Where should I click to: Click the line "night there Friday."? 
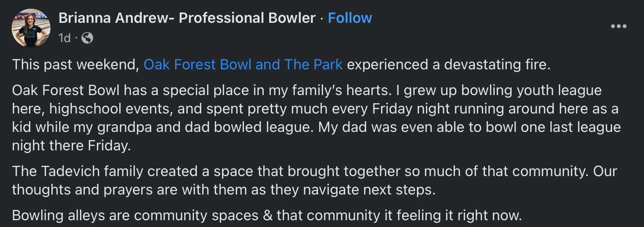tap(71, 146)
